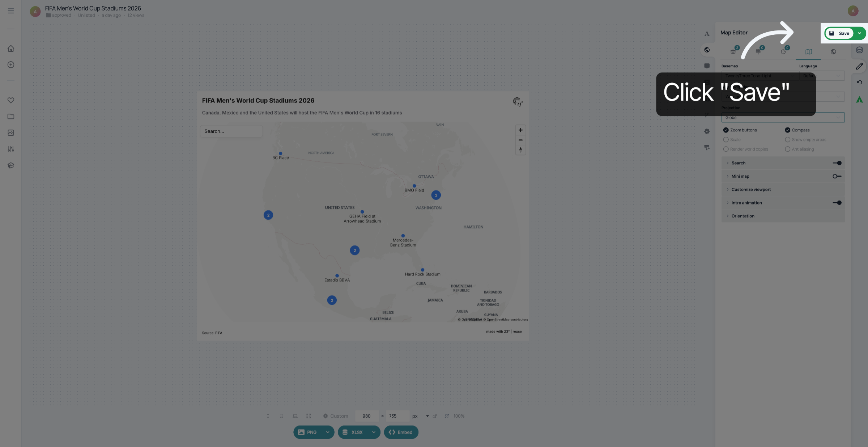Expand the Mini map section
The height and width of the screenshot is (447, 868).
[x=783, y=176]
